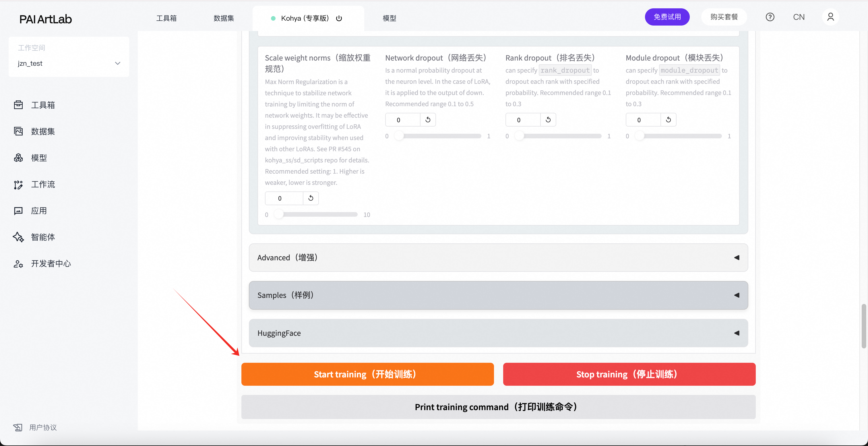Expand the HuggingFace section

pos(498,333)
